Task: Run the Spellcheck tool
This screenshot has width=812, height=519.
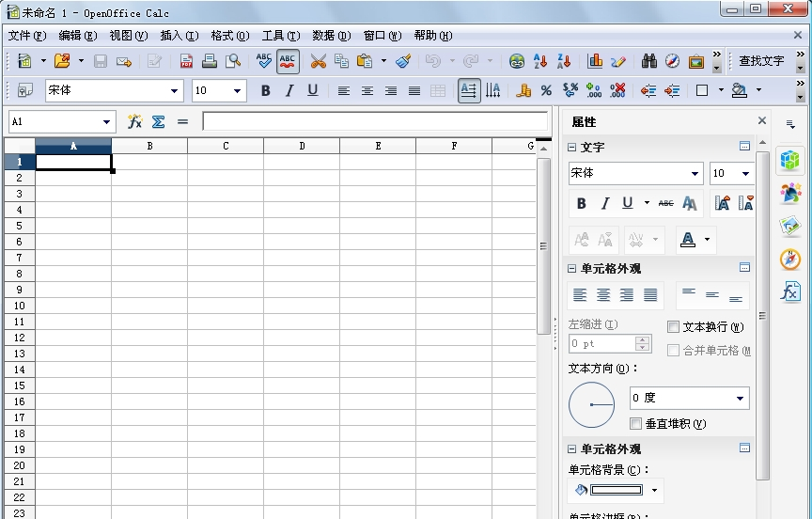Action: coord(263,61)
